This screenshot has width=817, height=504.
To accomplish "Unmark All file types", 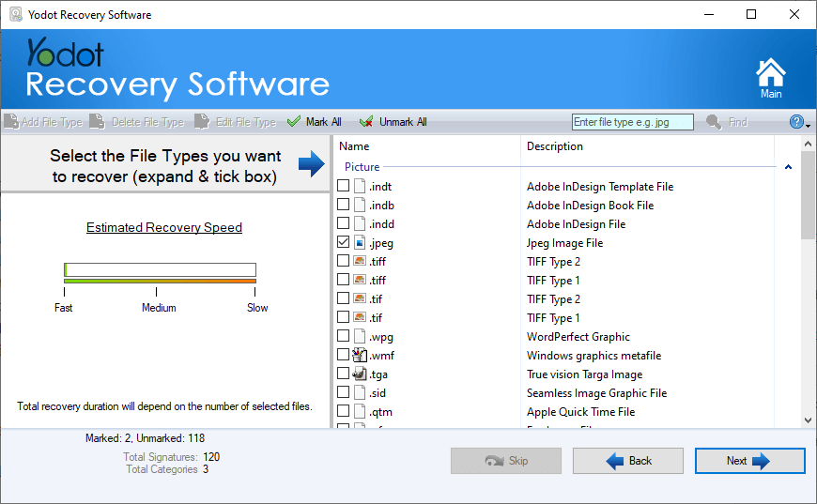I will point(393,122).
